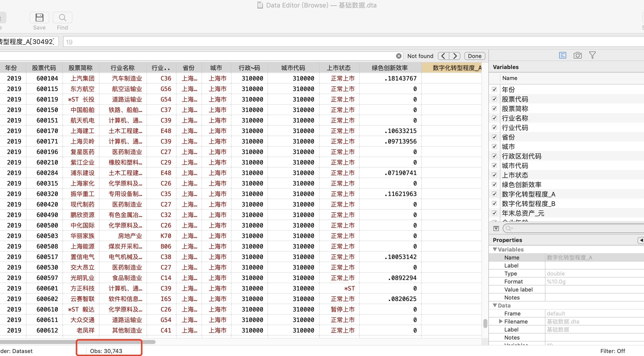Open the Variables properties panel icon
This screenshot has height=356, width=644.
(562, 55)
